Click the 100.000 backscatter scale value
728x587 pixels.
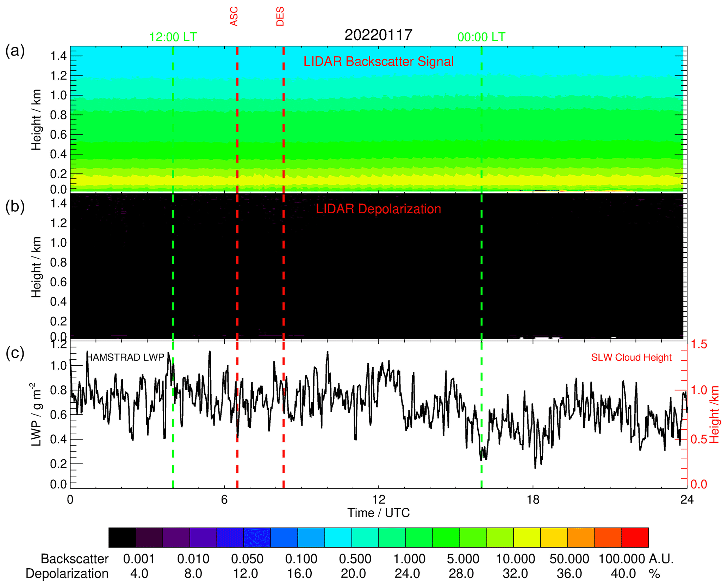pyautogui.click(x=621, y=559)
